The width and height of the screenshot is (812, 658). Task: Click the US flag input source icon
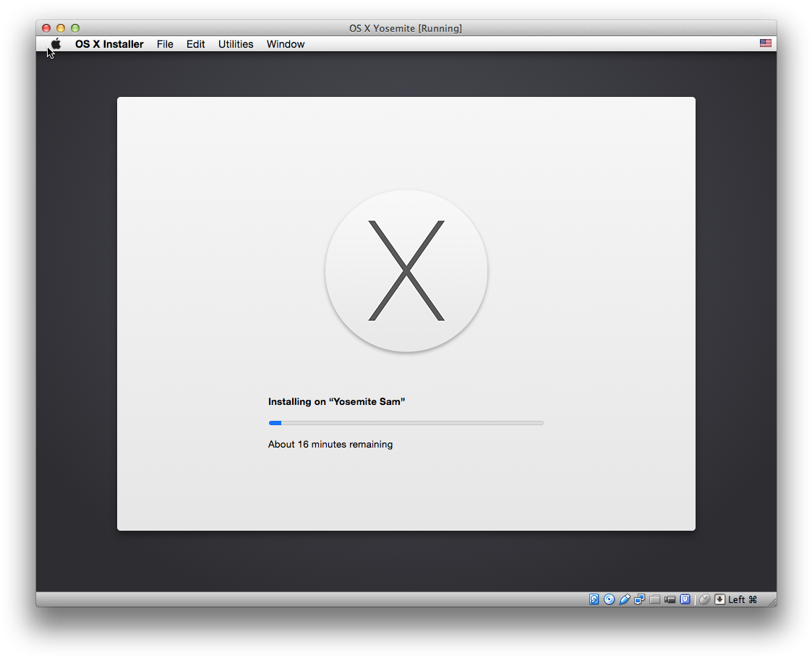[766, 43]
